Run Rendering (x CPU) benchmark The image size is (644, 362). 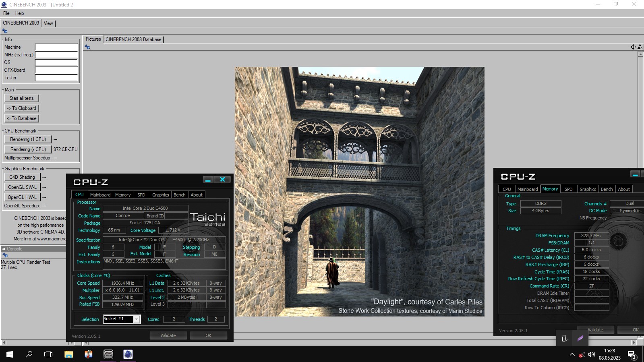tap(28, 149)
